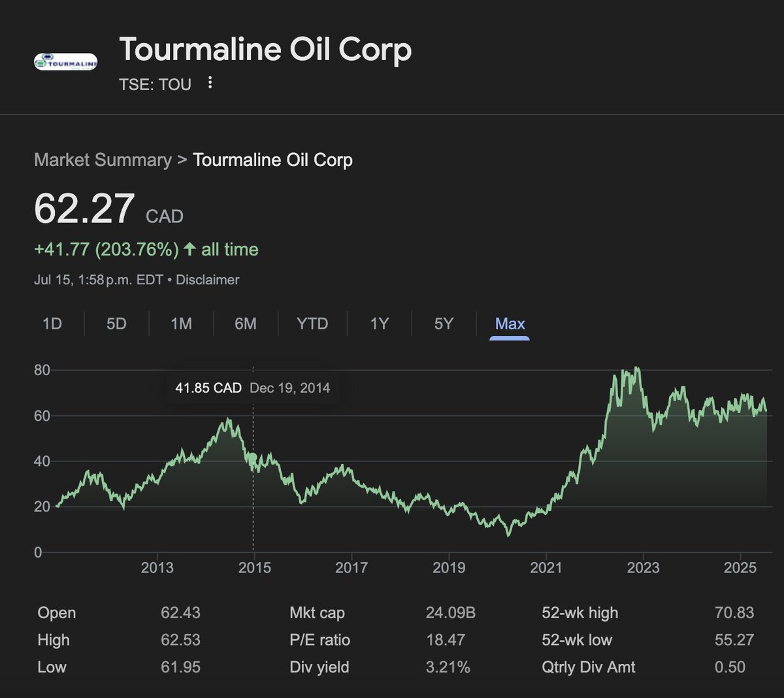The width and height of the screenshot is (784, 698).
Task: Click the Mkt cap label
Action: coord(317,613)
